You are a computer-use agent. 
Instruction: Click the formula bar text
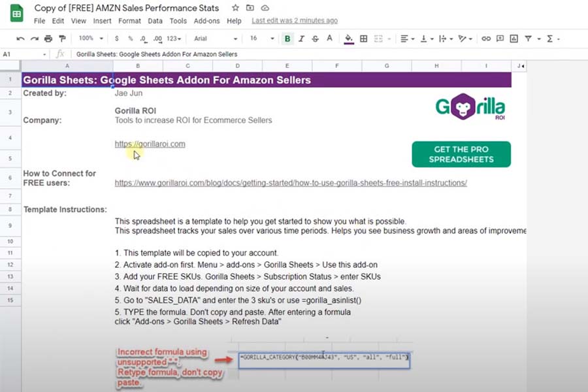[x=157, y=54]
